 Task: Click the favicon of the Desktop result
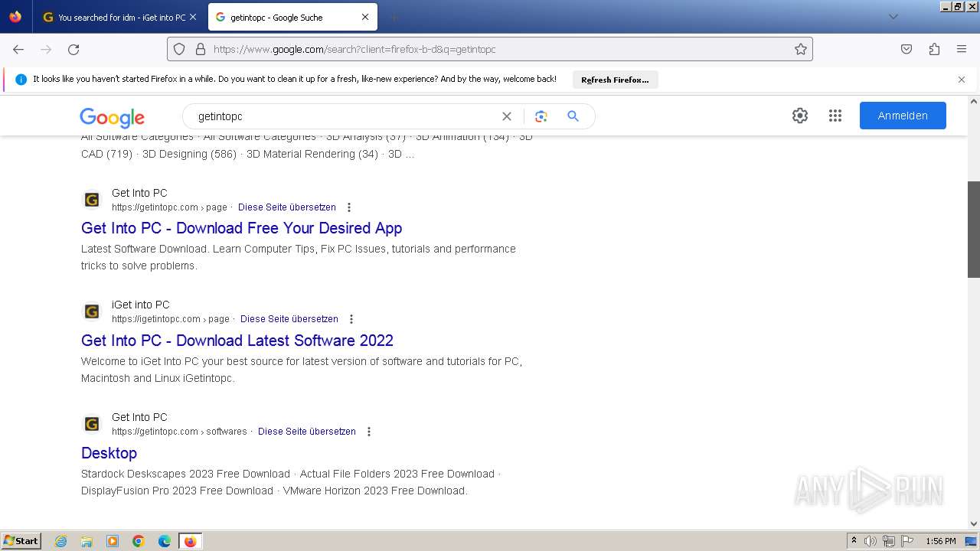pyautogui.click(x=92, y=424)
